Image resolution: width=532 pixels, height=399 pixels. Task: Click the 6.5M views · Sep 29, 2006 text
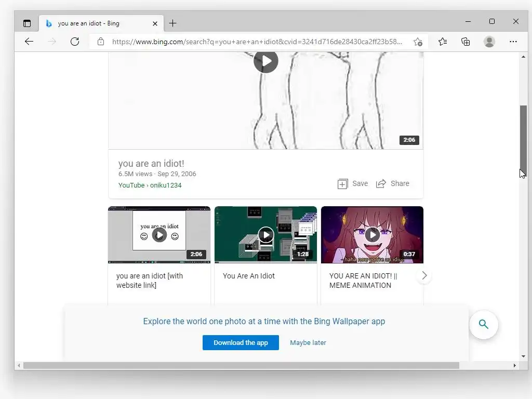click(157, 174)
